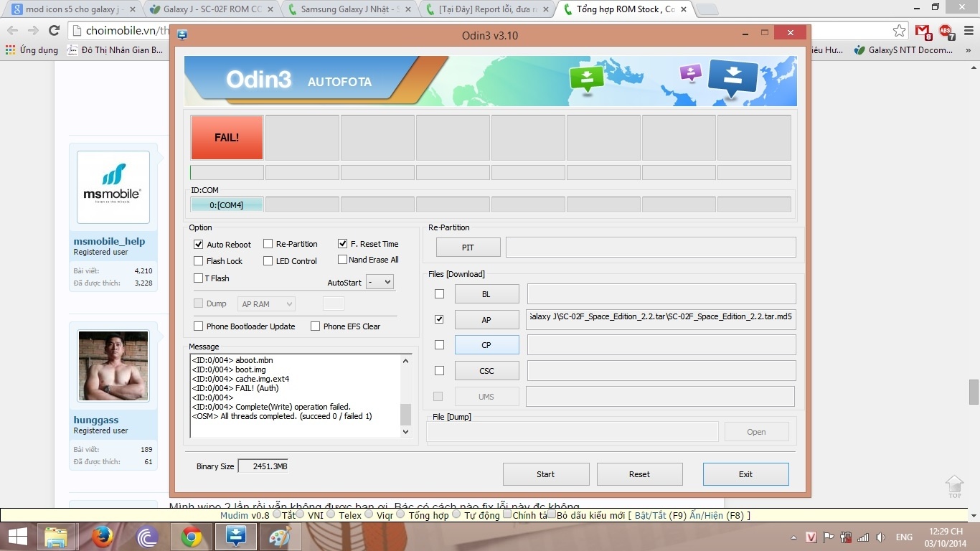Open Chrome from taskbar
980x551 pixels.
pyautogui.click(x=192, y=537)
